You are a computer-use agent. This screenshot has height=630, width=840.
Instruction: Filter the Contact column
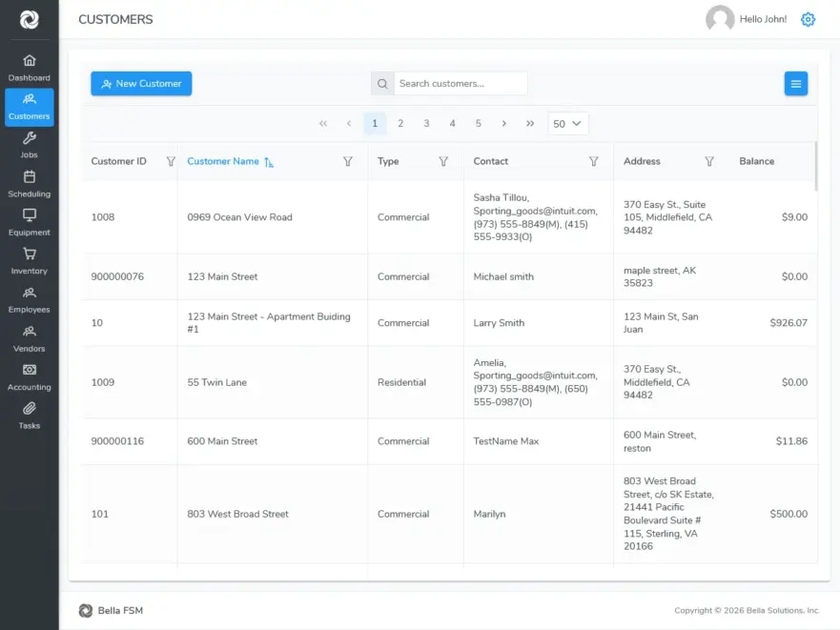click(594, 161)
